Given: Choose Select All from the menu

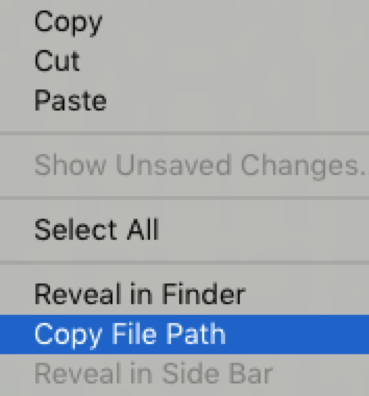Looking at the screenshot, I should [x=184, y=230].
